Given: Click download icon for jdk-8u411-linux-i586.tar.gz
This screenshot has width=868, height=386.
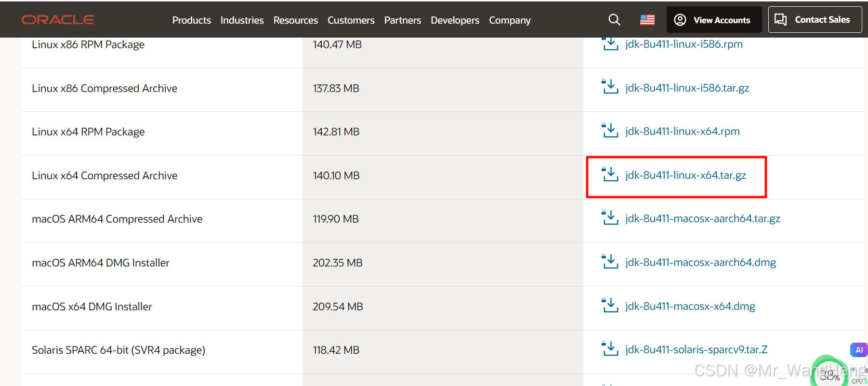Looking at the screenshot, I should 610,87.
